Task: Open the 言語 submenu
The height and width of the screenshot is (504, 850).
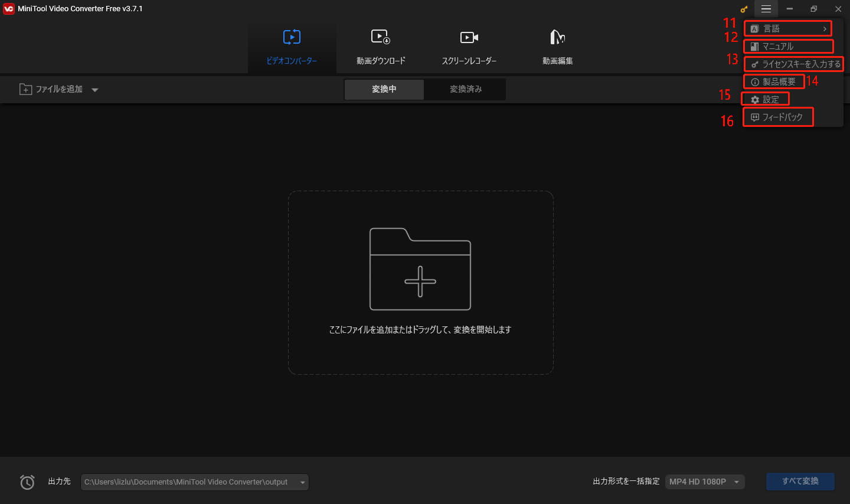Action: coord(789,28)
